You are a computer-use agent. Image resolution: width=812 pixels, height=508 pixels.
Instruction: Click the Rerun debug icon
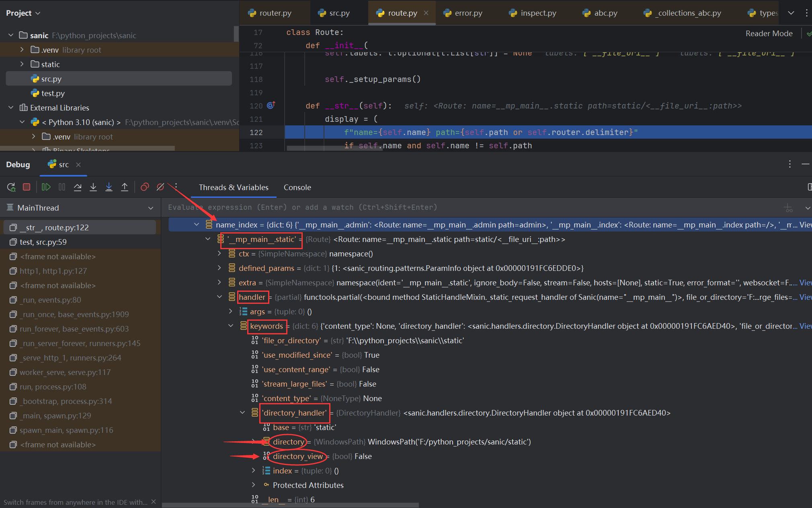(11, 187)
